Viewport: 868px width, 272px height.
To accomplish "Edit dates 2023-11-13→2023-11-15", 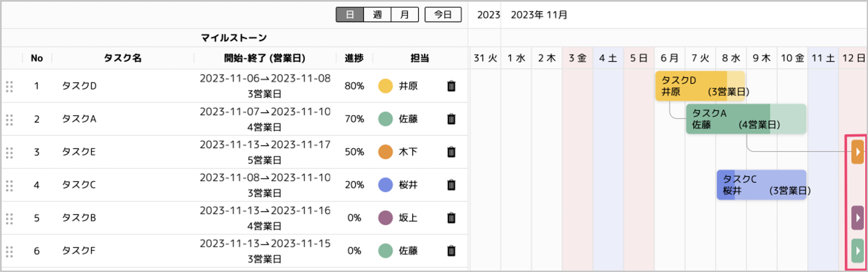I will pyautogui.click(x=265, y=244).
